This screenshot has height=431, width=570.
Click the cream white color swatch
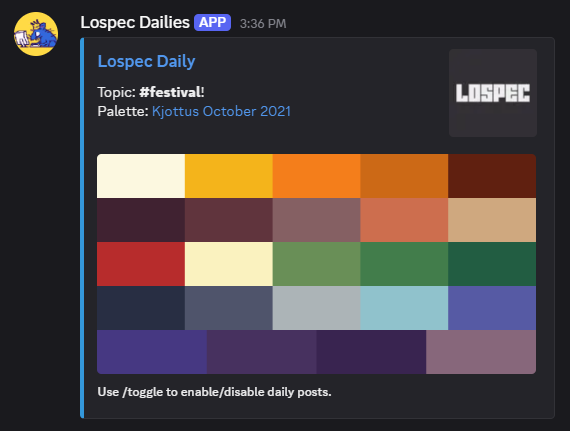click(141, 176)
